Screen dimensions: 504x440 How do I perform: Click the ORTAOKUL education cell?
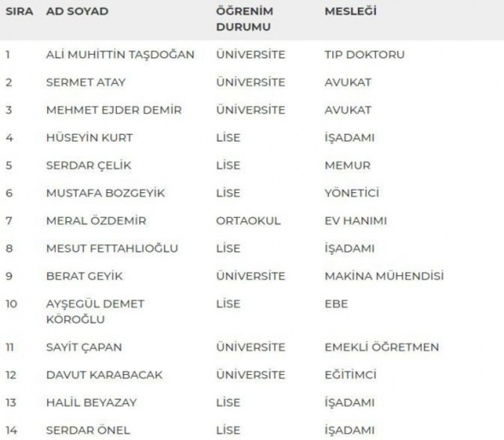[248, 220]
